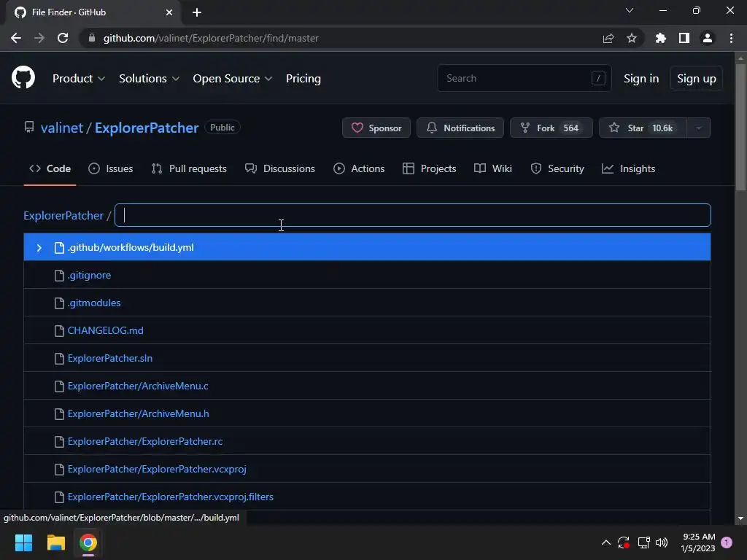Click the volume speaker tray icon
The width and height of the screenshot is (747, 560).
[662, 542]
